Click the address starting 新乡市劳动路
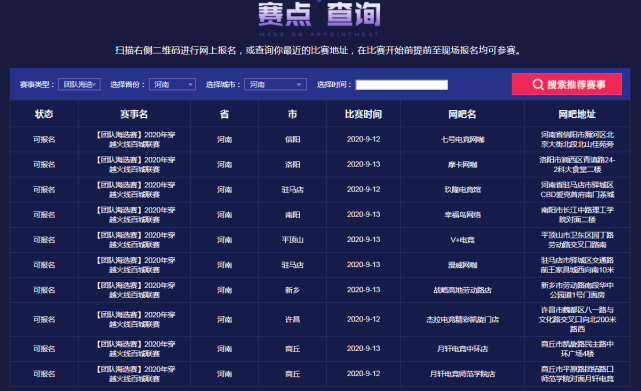The height and width of the screenshot is (391, 641). (x=577, y=290)
